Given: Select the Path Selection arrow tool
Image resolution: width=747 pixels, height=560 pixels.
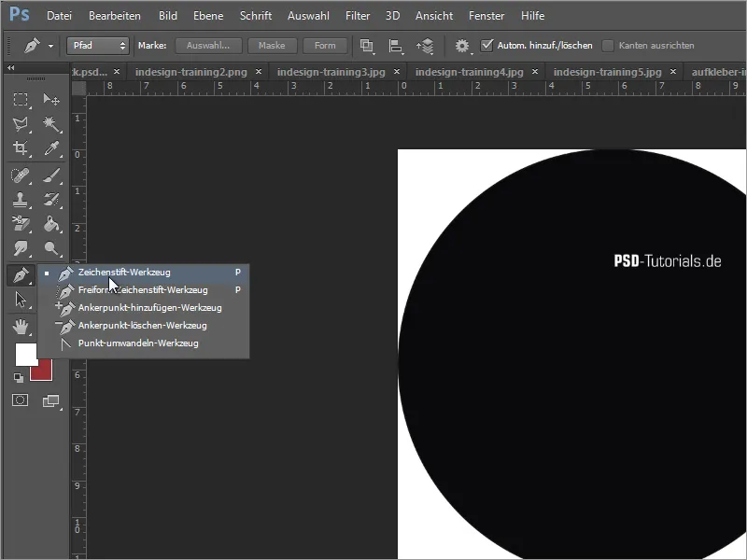Looking at the screenshot, I should [21, 300].
